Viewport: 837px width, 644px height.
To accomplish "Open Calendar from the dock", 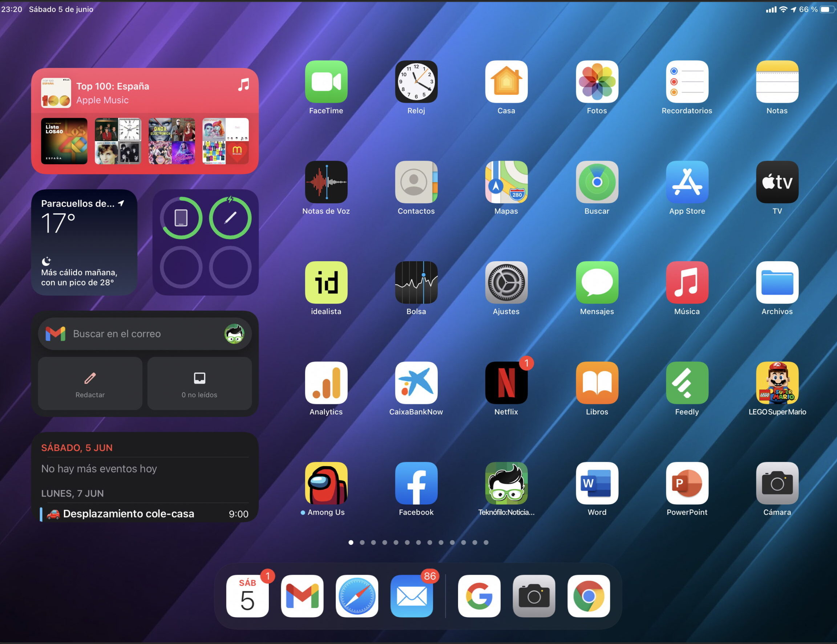I will coord(247,596).
